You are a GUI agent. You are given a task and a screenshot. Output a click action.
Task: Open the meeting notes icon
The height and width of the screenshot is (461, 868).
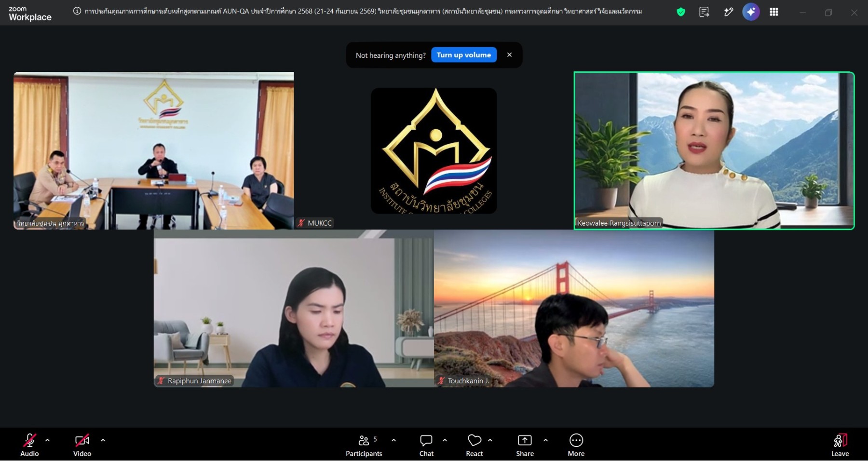click(x=704, y=12)
